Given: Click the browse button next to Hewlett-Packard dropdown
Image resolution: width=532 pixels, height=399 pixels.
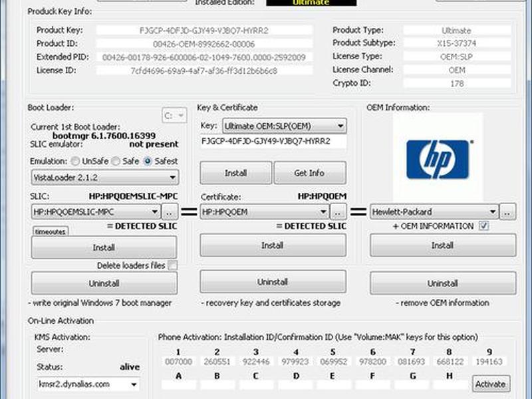Looking at the screenshot, I should click(x=507, y=211).
